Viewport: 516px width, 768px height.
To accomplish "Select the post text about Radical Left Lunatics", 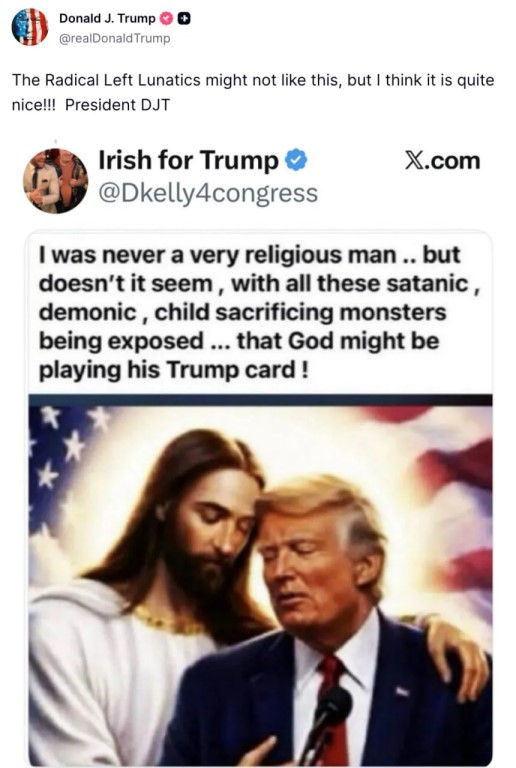I will click(253, 92).
